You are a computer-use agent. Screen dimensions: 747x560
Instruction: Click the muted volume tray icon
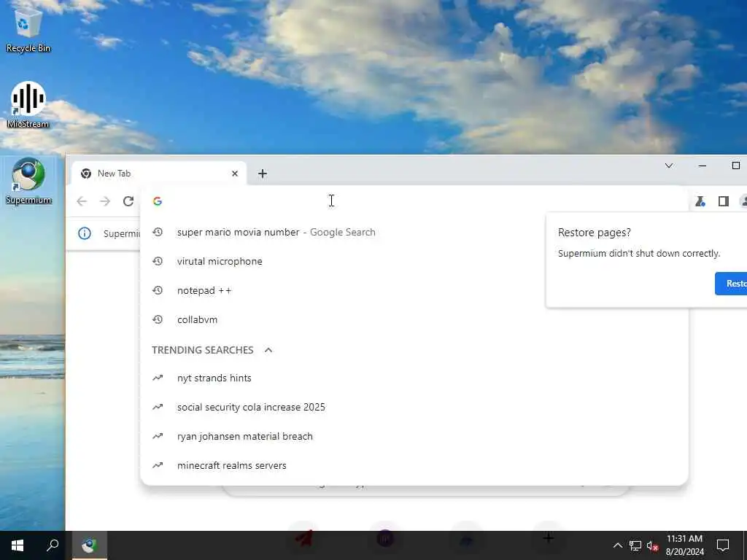click(652, 545)
